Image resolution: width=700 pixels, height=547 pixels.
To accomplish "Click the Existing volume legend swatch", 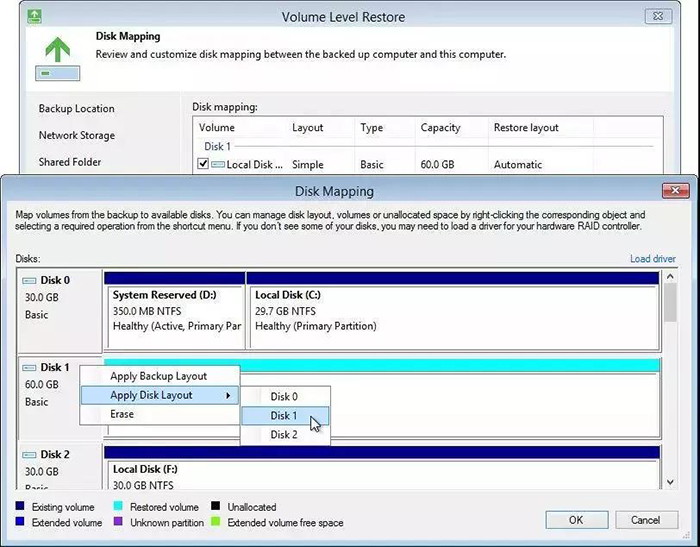I will (x=20, y=506).
